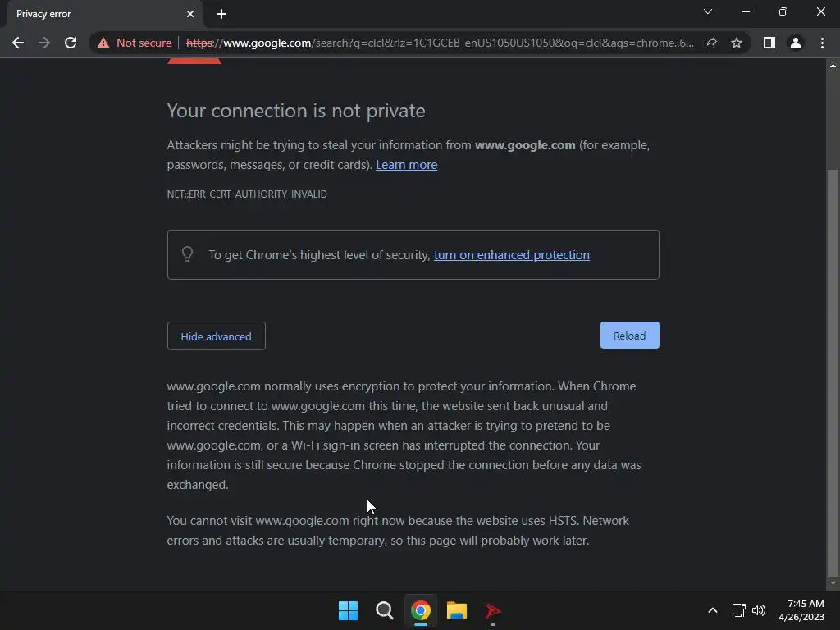Click the Your connection is not private heading
This screenshot has width=840, height=630.
(296, 111)
